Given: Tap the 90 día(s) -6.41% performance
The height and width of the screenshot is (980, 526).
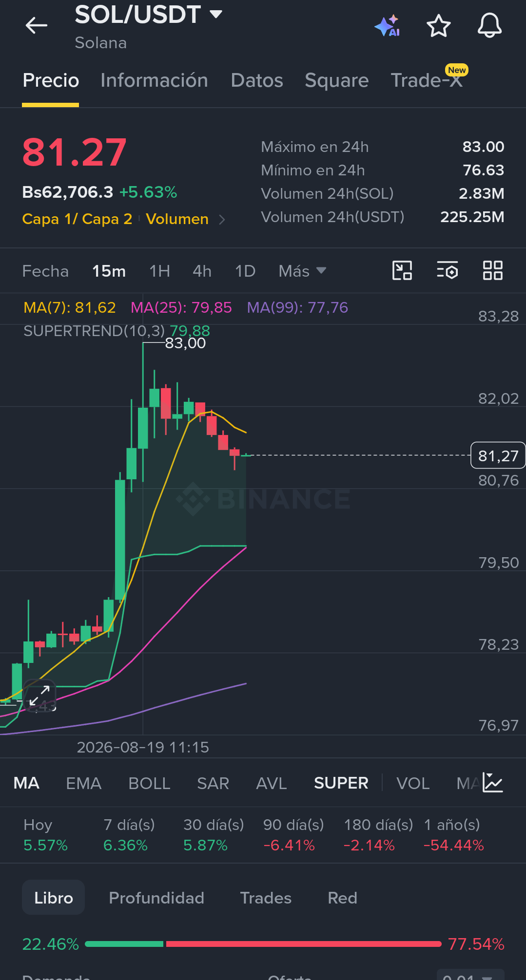Looking at the screenshot, I should tap(293, 835).
